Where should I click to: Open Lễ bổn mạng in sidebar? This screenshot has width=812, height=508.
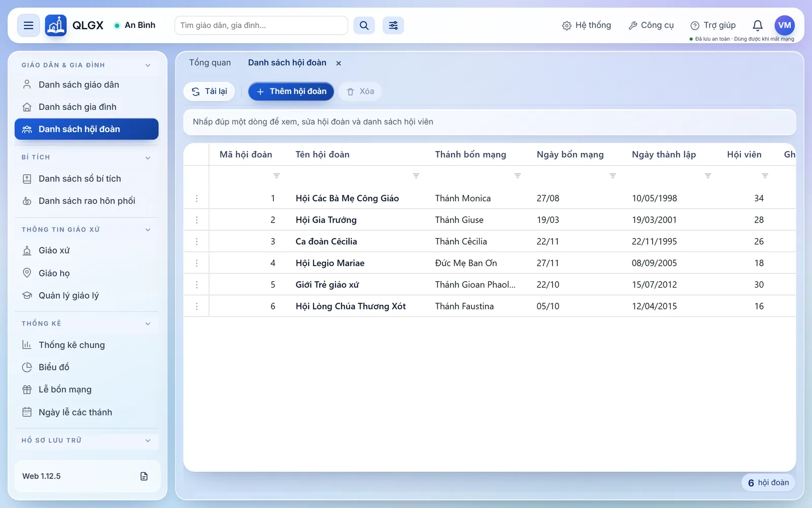coord(87,390)
